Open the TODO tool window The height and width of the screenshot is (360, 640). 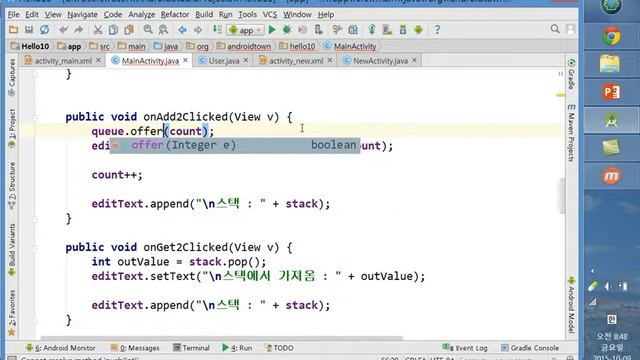[x=279, y=348]
